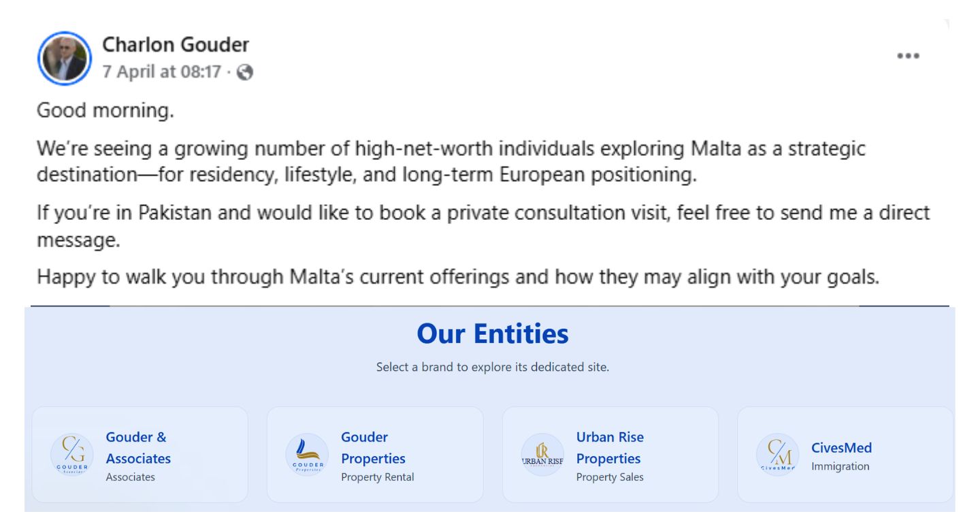Open the Gouder Properties brand title
980x531 pixels.
coord(373,447)
